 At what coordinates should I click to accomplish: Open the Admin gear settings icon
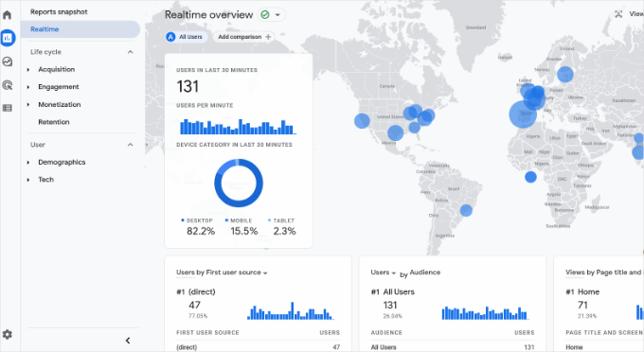[x=7, y=334]
